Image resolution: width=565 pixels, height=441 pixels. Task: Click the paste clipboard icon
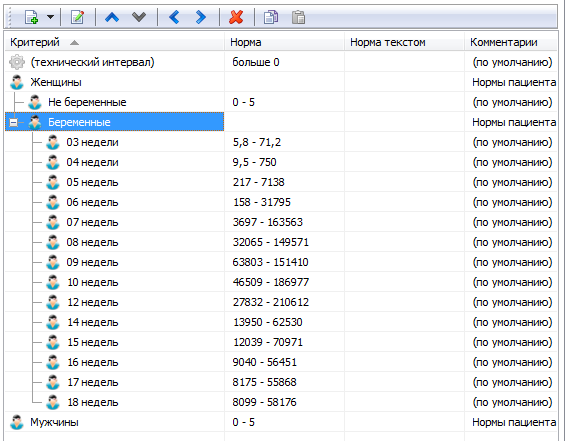click(298, 17)
